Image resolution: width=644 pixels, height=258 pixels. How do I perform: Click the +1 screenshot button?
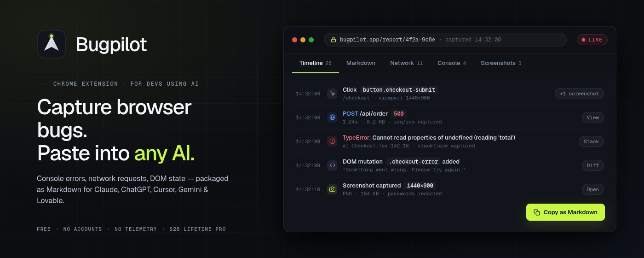pyautogui.click(x=579, y=94)
